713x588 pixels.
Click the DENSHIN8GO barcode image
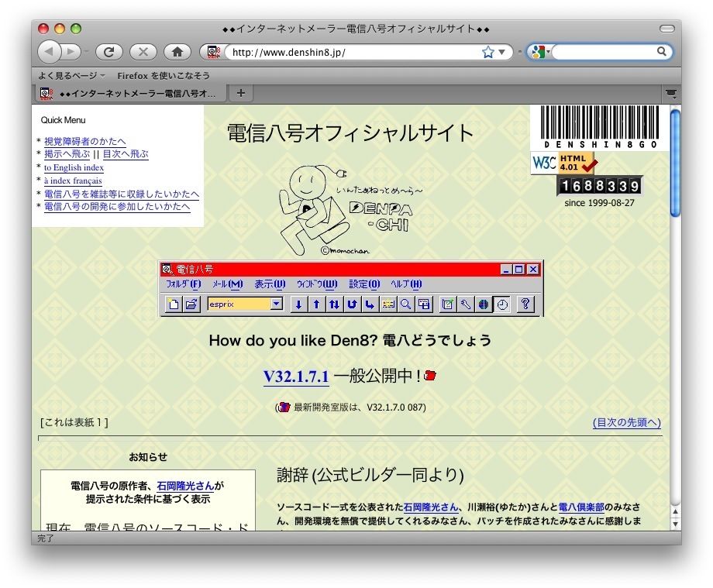coord(600,127)
